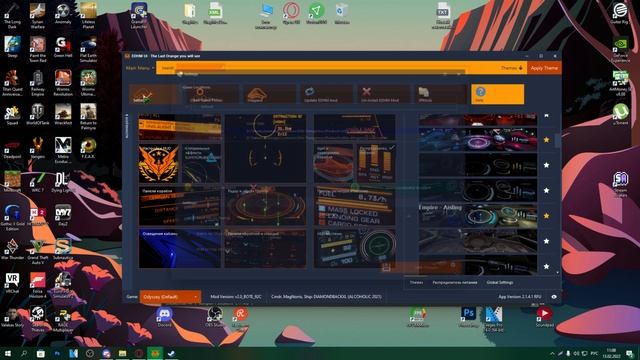Open the Windows Start menu
Image resolution: width=640 pixels, height=360 pixels.
pyautogui.click(x=8, y=353)
